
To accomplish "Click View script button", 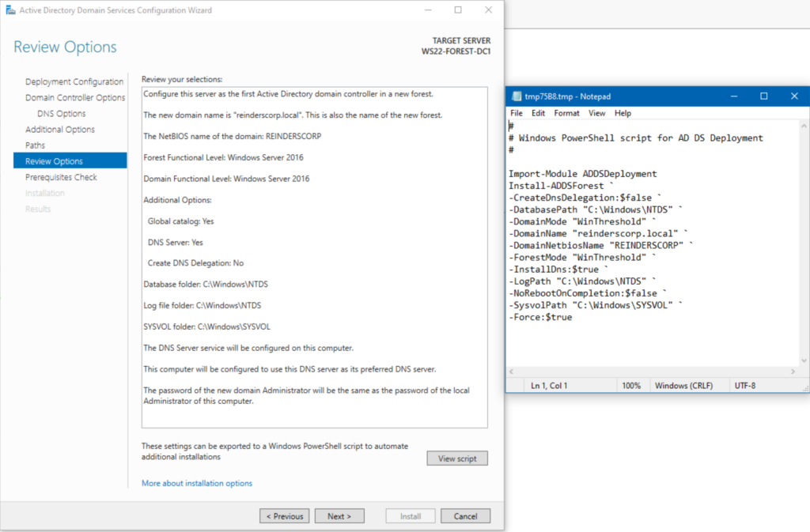I will (457, 458).
